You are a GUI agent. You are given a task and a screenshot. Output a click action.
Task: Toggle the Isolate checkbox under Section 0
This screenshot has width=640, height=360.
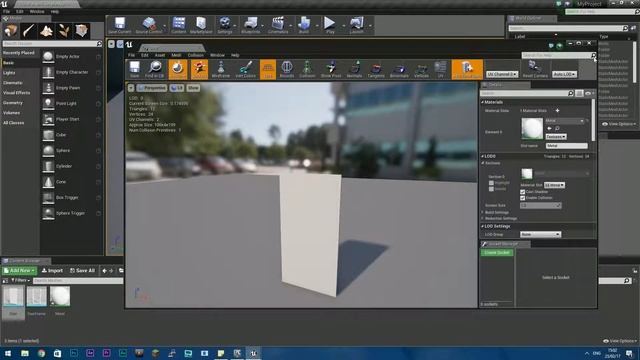tap(491, 189)
